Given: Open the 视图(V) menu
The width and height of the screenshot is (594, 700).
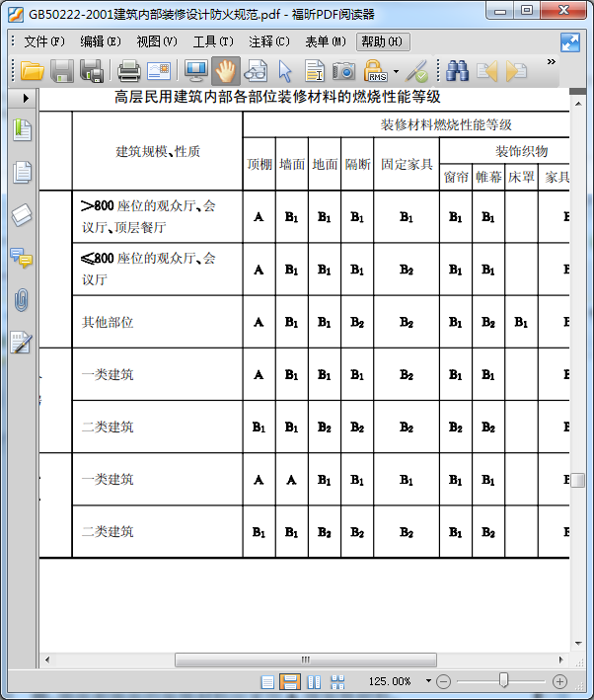Looking at the screenshot, I should [x=157, y=42].
